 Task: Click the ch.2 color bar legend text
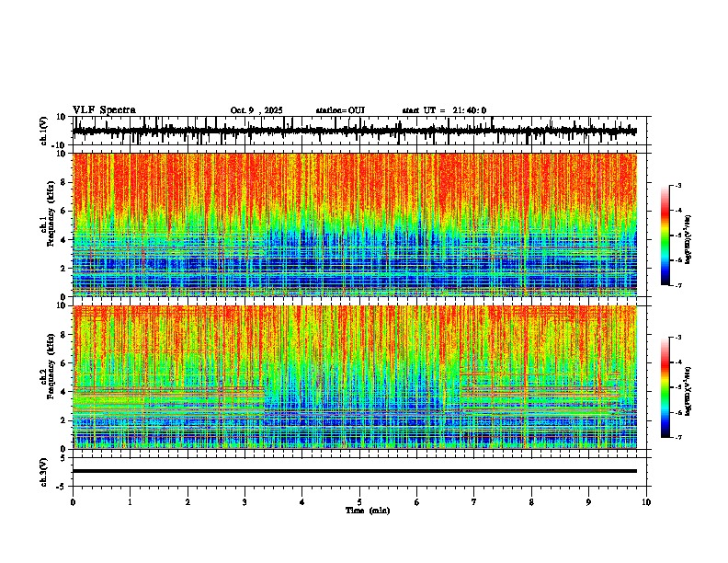[x=688, y=391]
